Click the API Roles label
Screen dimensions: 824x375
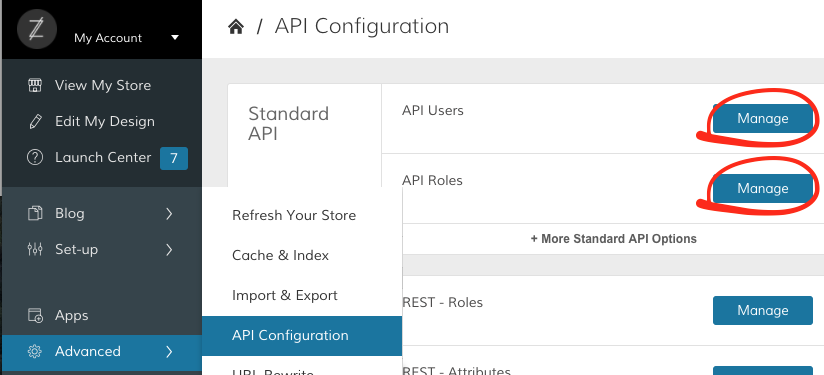[432, 181]
